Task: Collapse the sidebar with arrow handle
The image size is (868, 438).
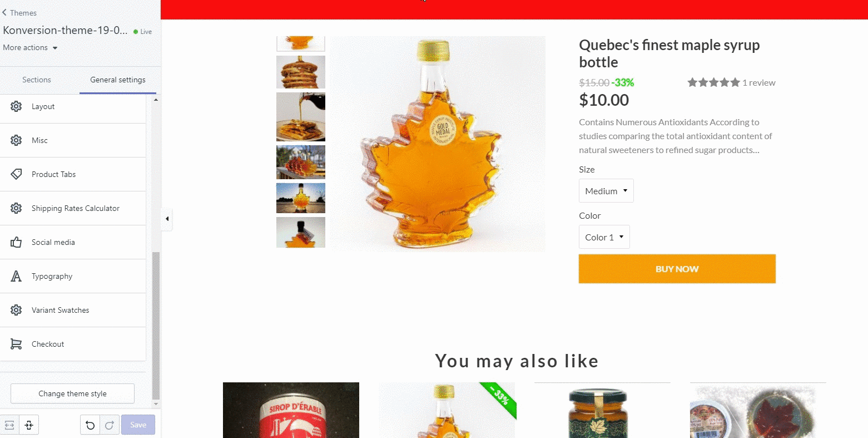Action: [x=167, y=219]
